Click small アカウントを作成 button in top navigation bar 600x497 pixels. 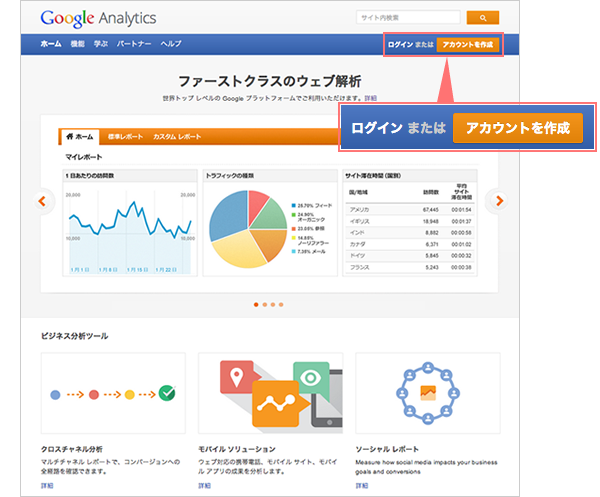[x=468, y=44]
